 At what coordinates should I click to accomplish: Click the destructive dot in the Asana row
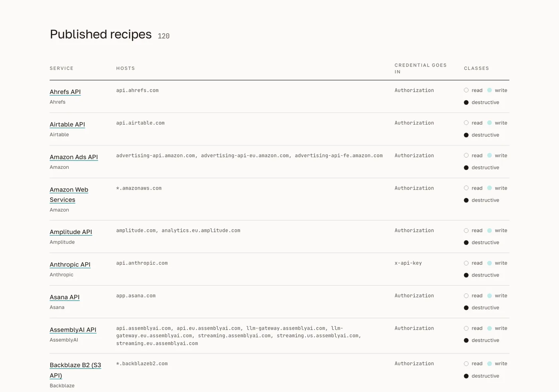(466, 308)
